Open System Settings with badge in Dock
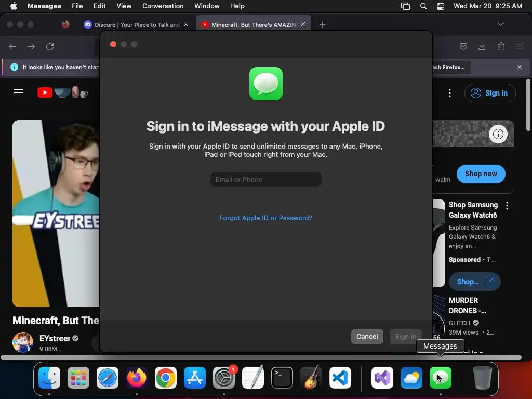Image resolution: width=532 pixels, height=399 pixels. coord(224,378)
